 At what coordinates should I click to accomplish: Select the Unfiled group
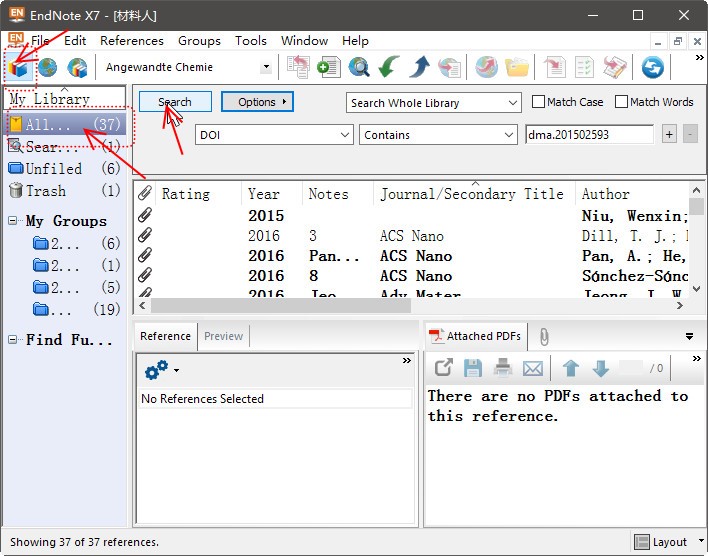tap(65, 168)
